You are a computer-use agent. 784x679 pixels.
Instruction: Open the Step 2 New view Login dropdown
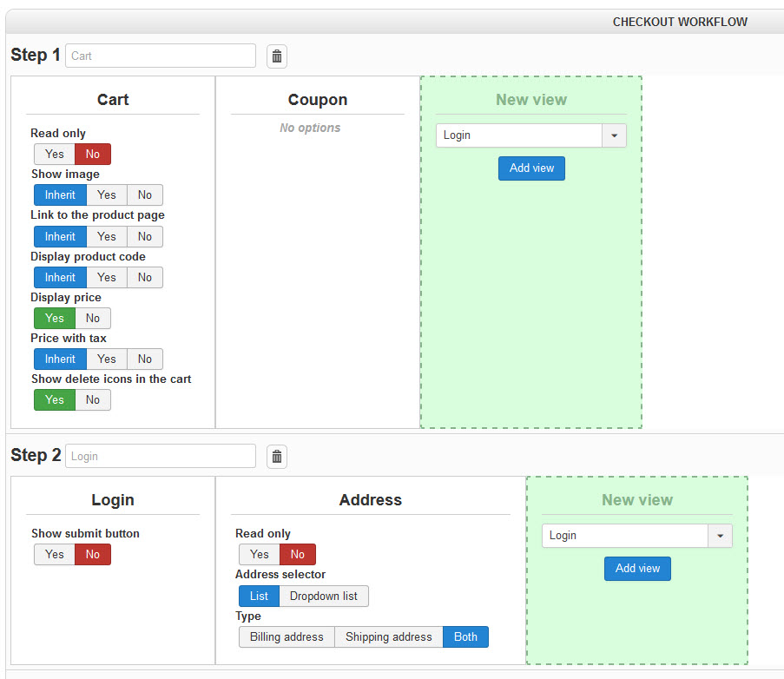[637, 536]
